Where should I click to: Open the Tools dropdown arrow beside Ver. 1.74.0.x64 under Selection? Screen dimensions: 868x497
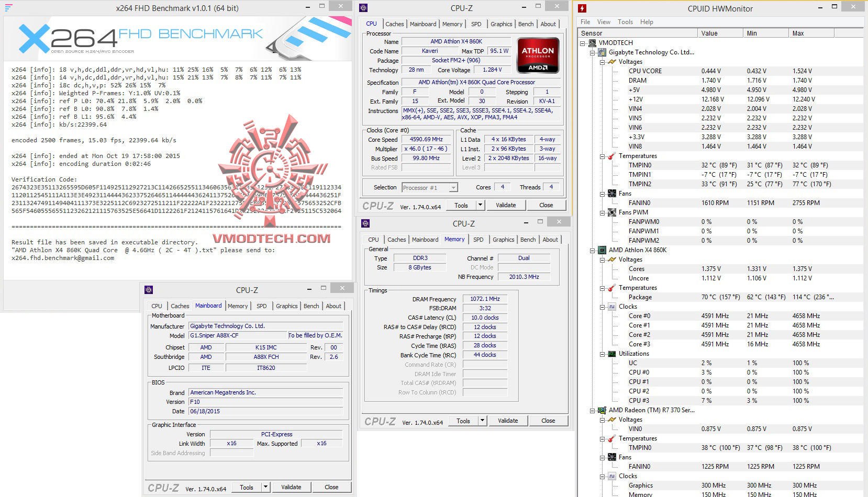point(480,205)
